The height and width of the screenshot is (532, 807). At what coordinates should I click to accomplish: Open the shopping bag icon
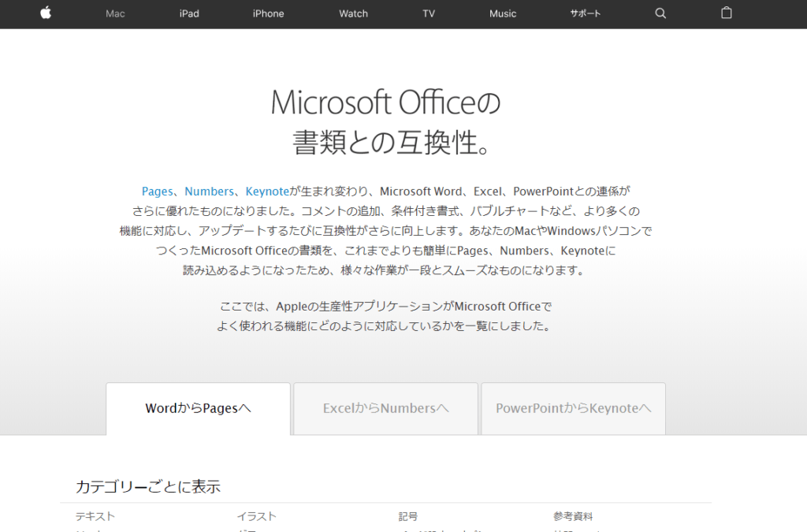coord(726,13)
